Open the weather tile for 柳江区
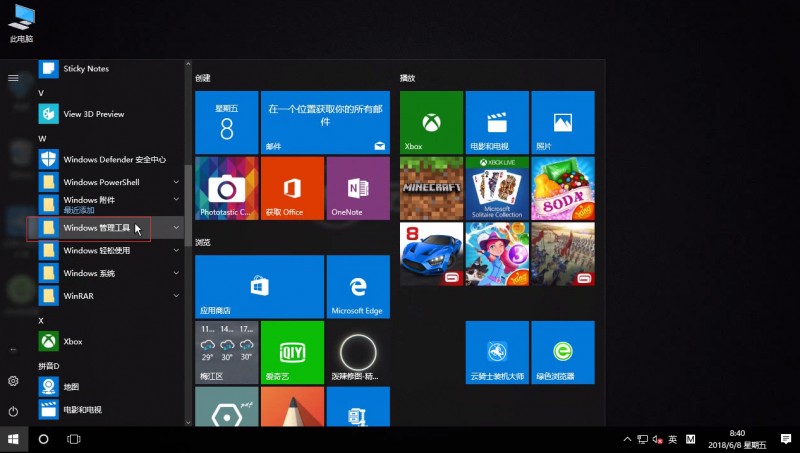The image size is (800, 453). tap(227, 353)
